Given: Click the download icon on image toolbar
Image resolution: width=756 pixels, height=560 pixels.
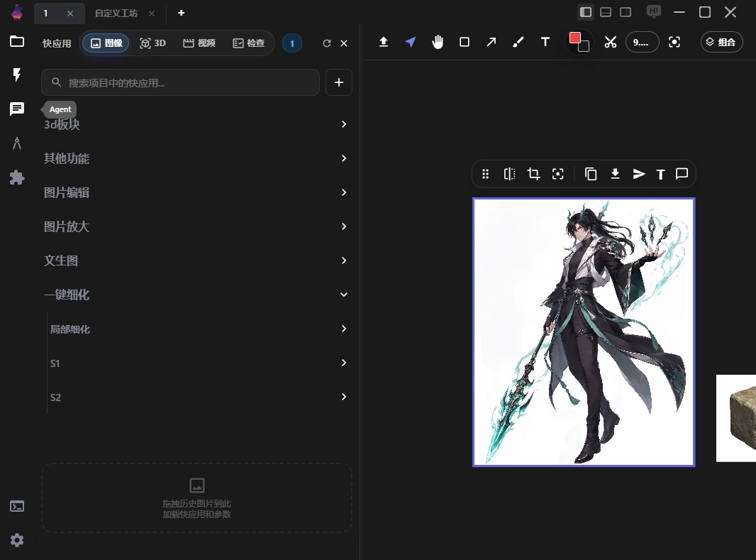Looking at the screenshot, I should [x=615, y=174].
